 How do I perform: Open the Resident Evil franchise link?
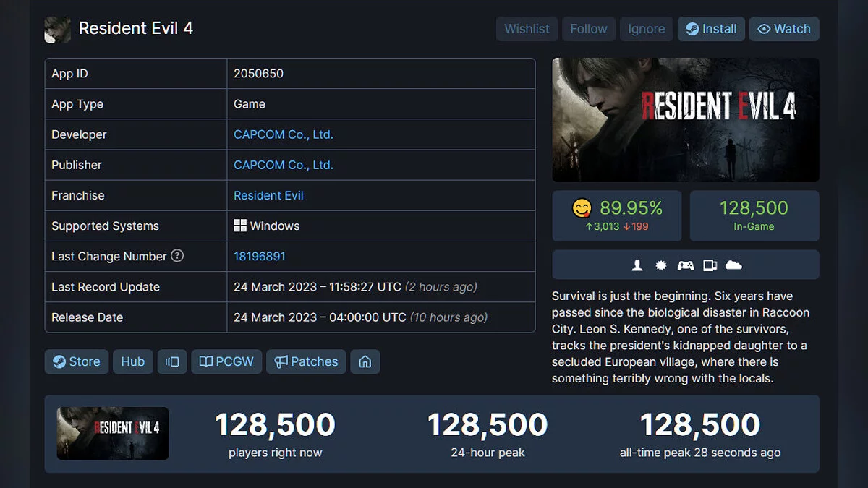(x=268, y=195)
